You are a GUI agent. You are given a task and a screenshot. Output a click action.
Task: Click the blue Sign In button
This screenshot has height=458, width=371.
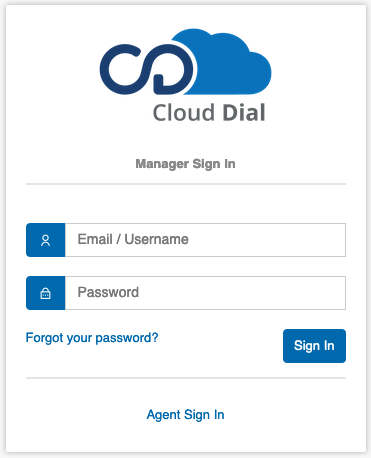point(314,346)
